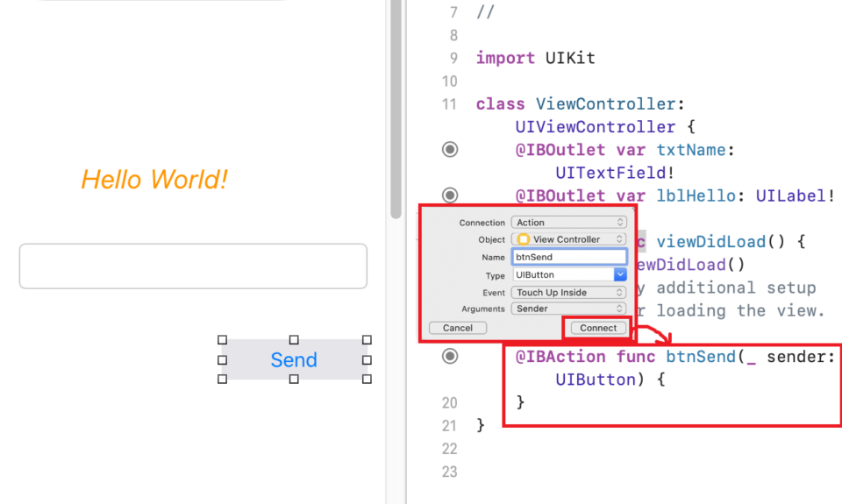The image size is (842, 504).
Task: Click the canvas vertical scrollbar
Action: pyautogui.click(x=396, y=109)
